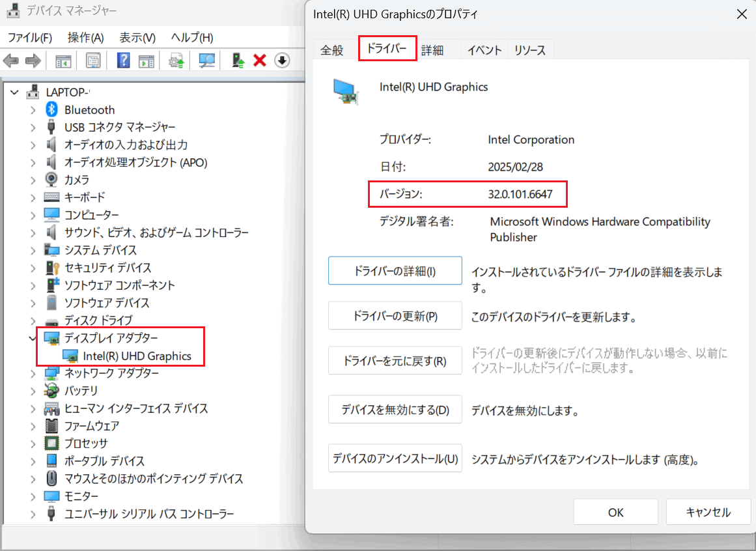
Task: Collapse the LAPTOP root node
Action: click(x=14, y=92)
